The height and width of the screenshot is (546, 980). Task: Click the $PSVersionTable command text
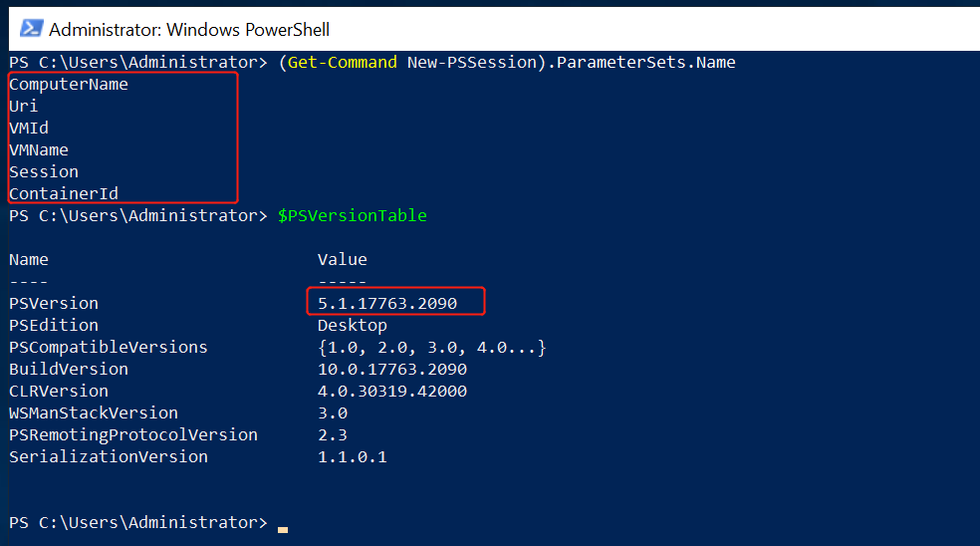353,216
